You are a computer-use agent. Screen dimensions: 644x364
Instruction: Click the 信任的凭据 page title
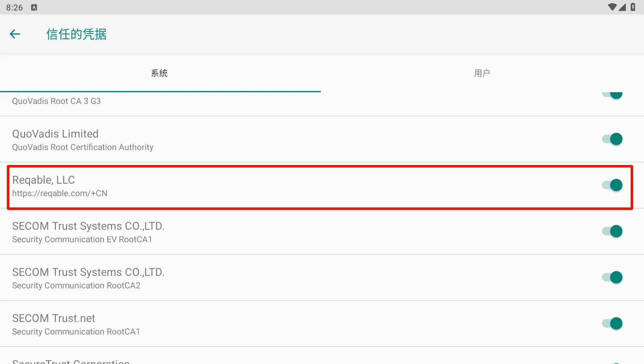point(76,34)
